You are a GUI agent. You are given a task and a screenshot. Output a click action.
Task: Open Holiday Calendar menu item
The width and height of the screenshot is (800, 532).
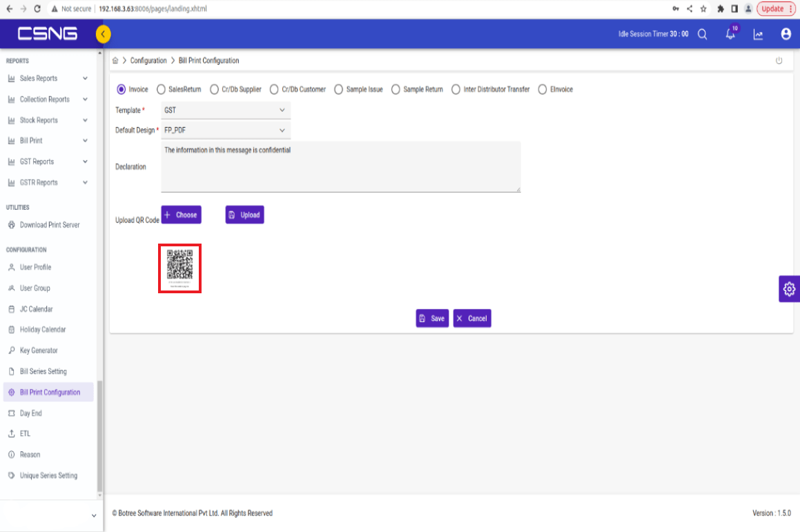[48, 330]
